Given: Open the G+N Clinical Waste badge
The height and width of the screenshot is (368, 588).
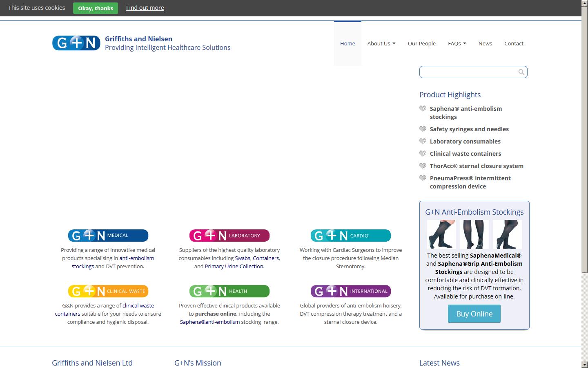Looking at the screenshot, I should (x=108, y=291).
